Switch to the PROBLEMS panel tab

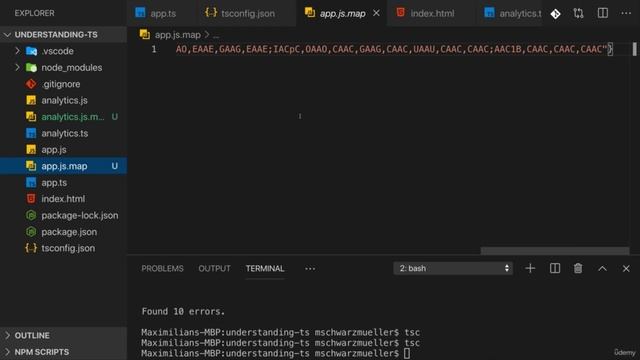(x=162, y=269)
